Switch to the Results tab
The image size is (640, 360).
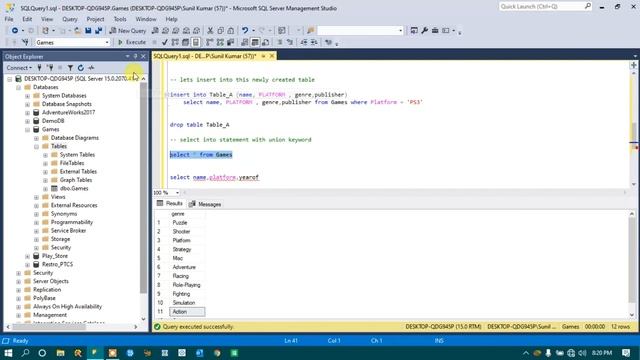[x=170, y=204]
